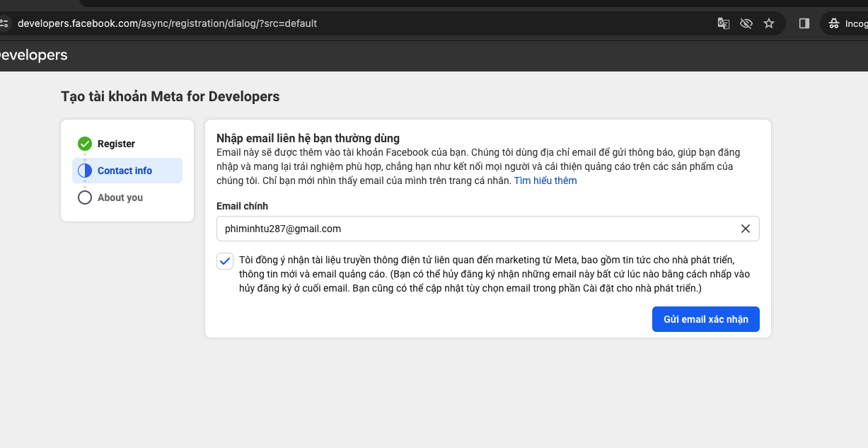
Task: Click the Email chính label
Action: point(242,206)
